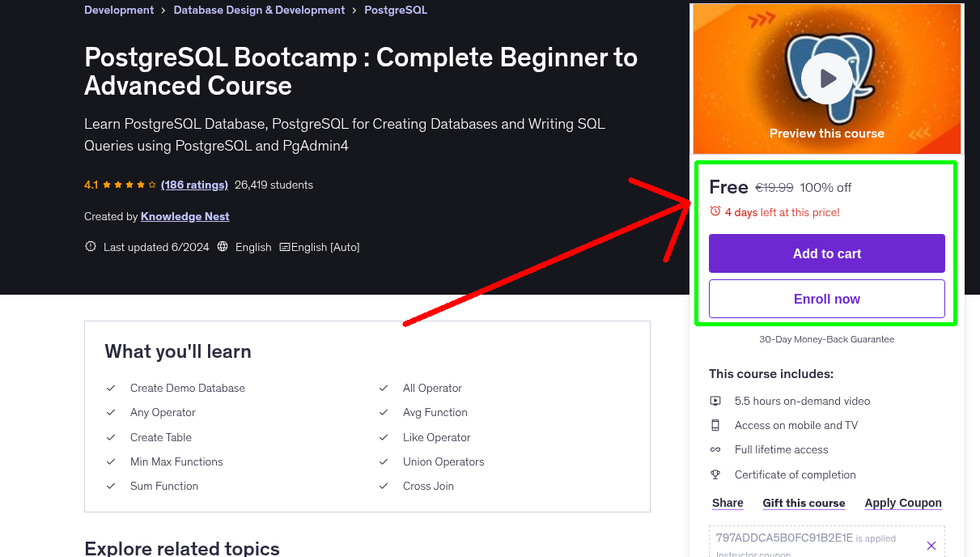Open the Development breadcrumb

point(119,10)
